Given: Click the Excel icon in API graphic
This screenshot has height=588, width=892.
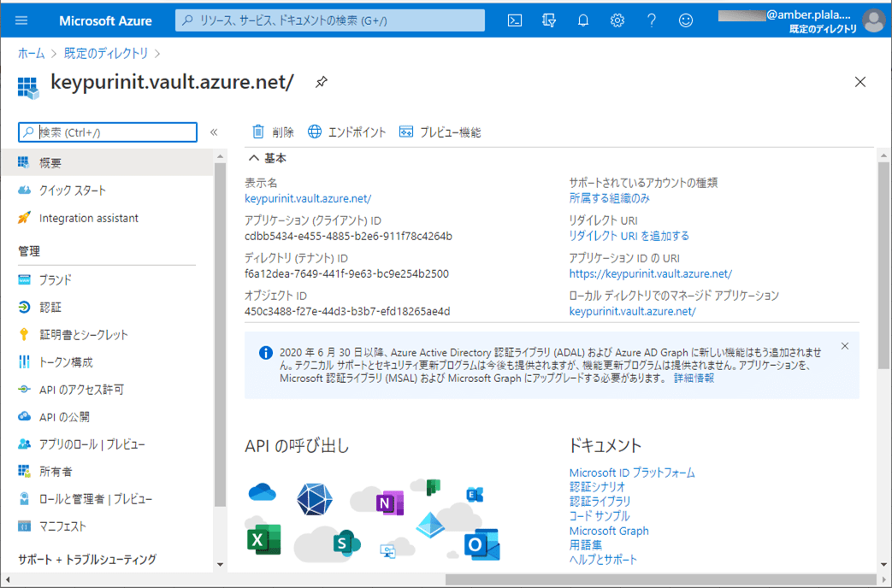Looking at the screenshot, I should (264, 539).
